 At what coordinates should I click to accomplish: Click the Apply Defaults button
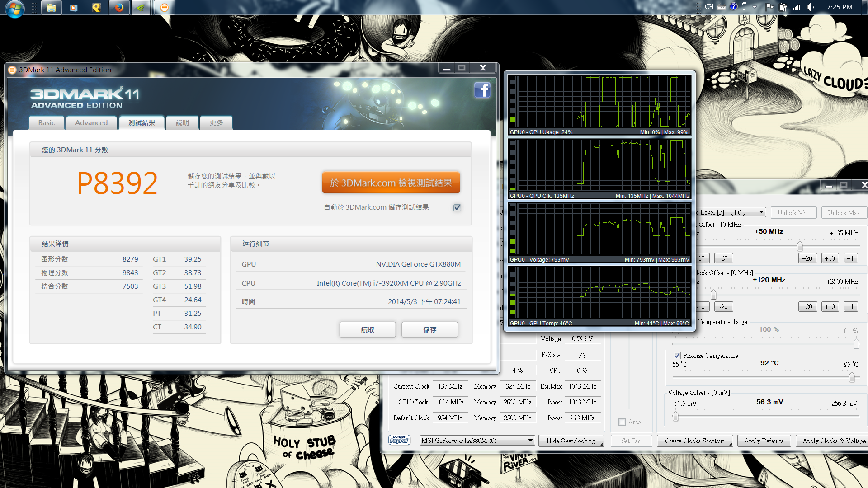tap(764, 441)
